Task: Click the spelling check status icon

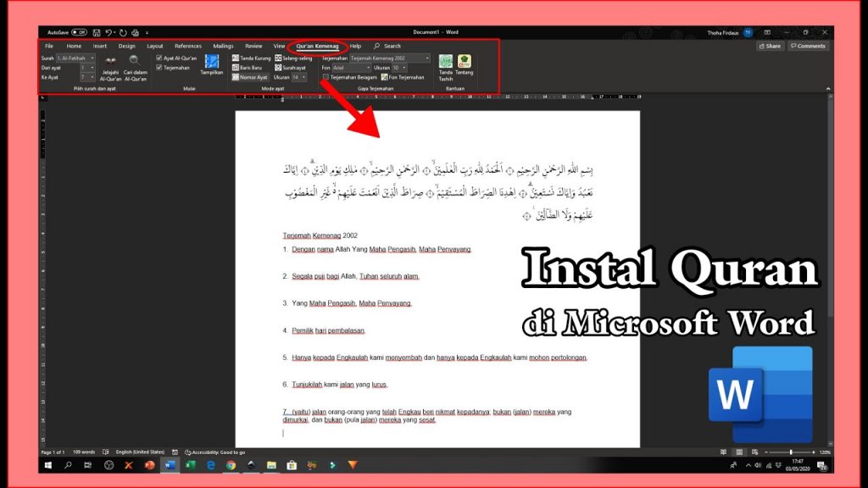Action: coord(106,452)
